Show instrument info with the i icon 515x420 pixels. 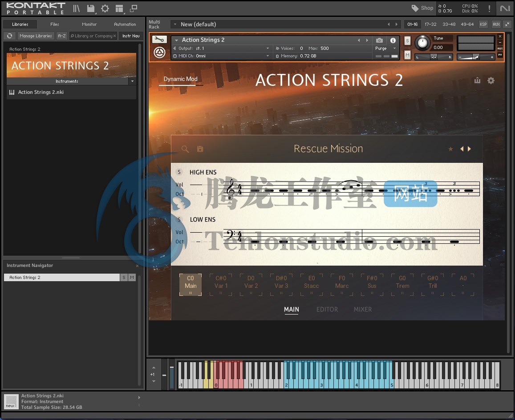pos(393,40)
